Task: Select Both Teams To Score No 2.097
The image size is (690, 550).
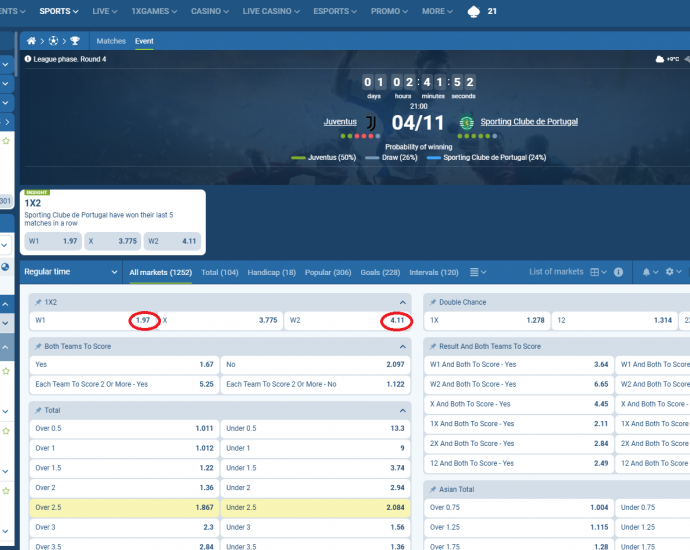Action: click(315, 364)
